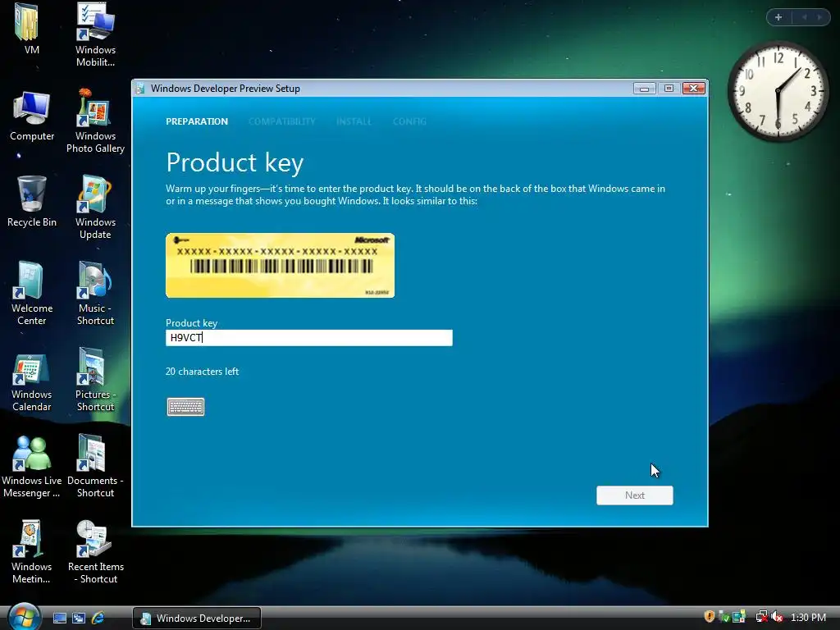Launch Windows Live Messenger shortcut
The height and width of the screenshot is (630, 840).
[32, 466]
